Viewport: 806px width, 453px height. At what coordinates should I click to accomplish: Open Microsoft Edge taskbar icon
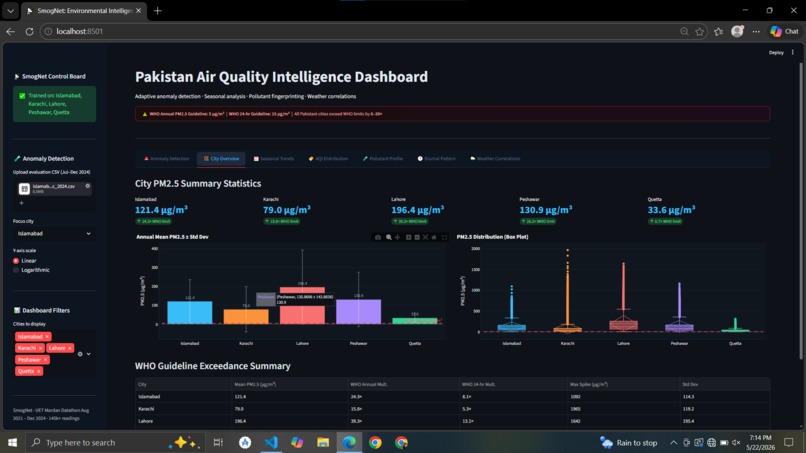pos(349,442)
